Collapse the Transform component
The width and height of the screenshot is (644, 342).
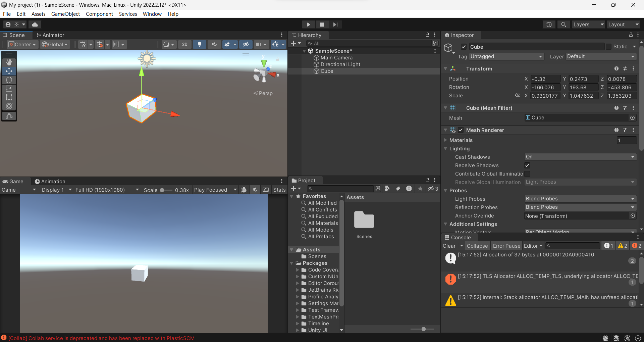[446, 68]
